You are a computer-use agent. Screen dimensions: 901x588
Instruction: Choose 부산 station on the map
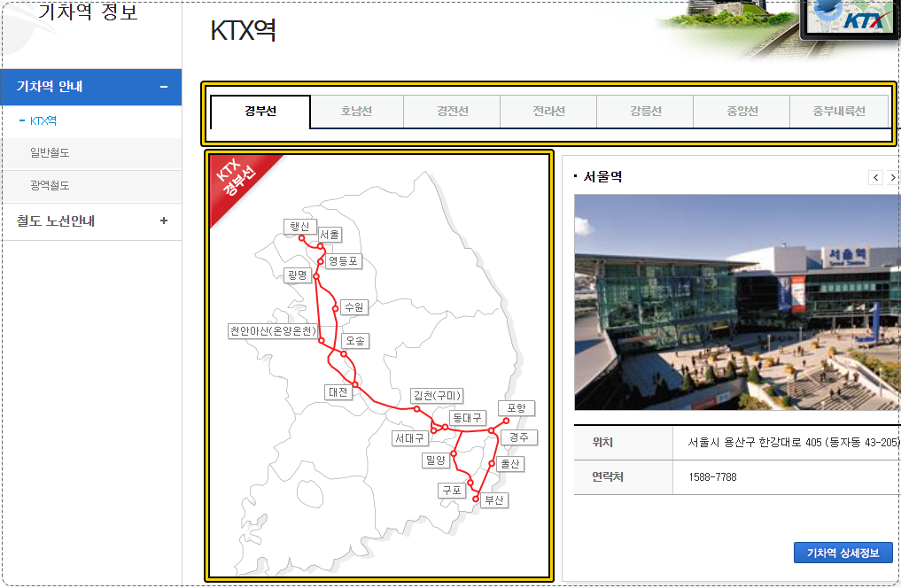click(494, 500)
